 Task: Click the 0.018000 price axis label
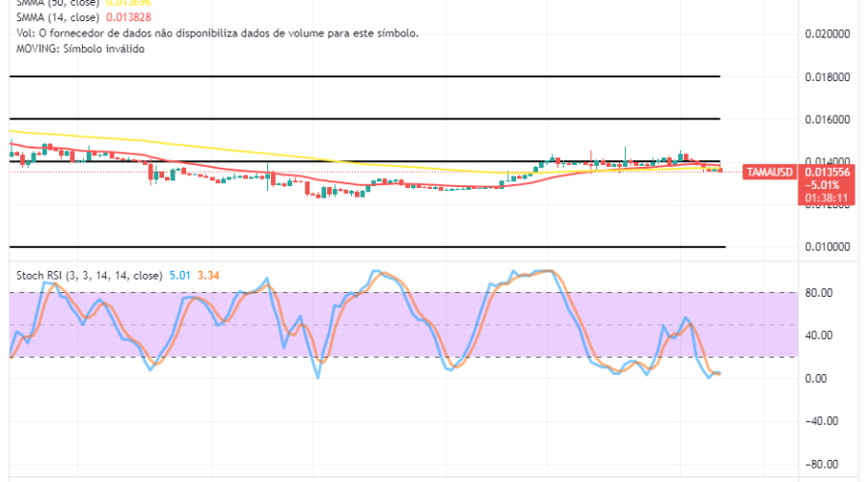pyautogui.click(x=827, y=77)
